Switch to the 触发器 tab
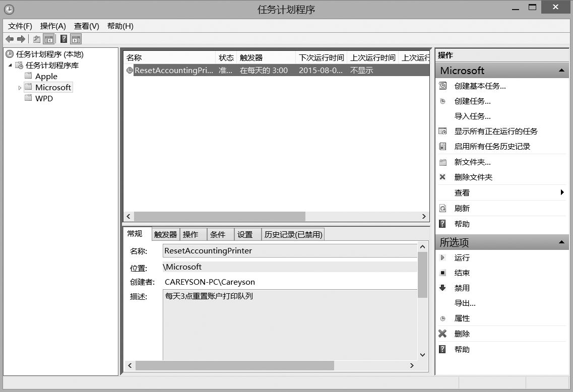The width and height of the screenshot is (573, 392). 166,234
